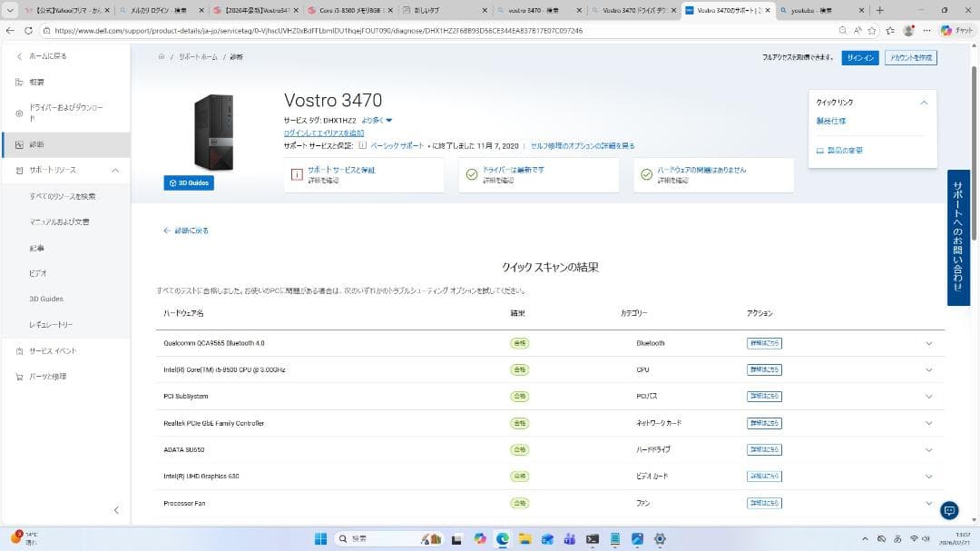This screenshot has width=980, height=551.
Task: Click 詳細はこちら for Intel UHD Graphics 630 row
Action: [764, 477]
